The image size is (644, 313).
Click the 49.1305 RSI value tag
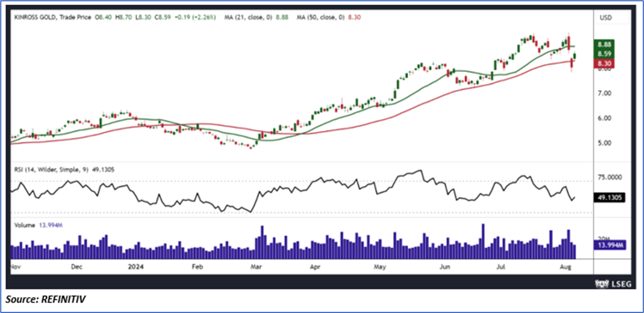[x=609, y=197]
